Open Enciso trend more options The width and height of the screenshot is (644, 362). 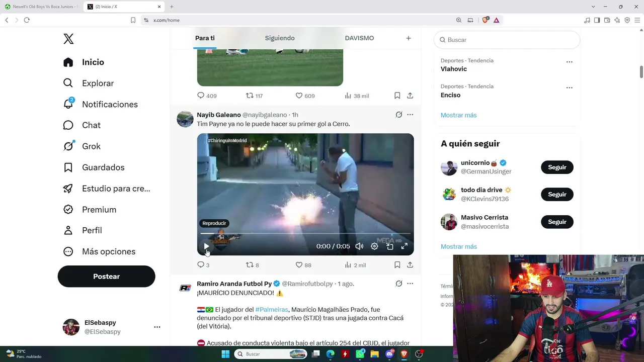(x=569, y=87)
